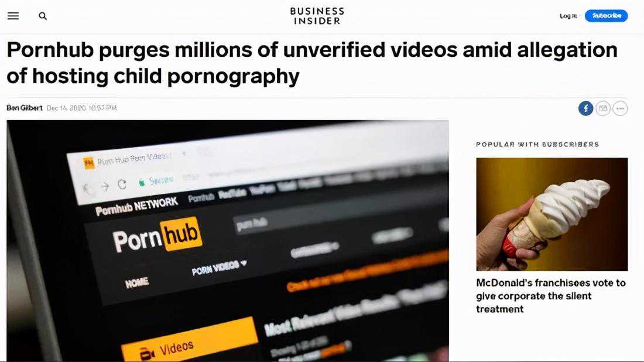Image resolution: width=644 pixels, height=362 pixels.
Task: Click the blue Subscribe button
Action: [606, 16]
